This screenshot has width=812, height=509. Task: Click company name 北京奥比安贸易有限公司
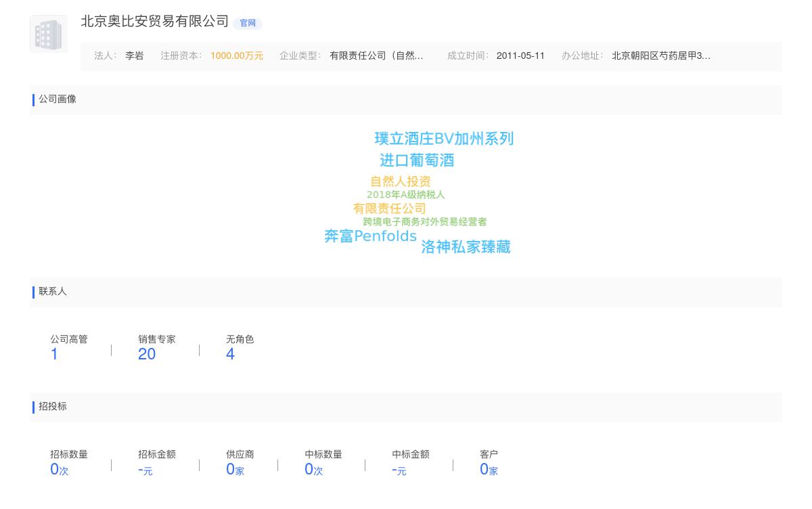point(155,22)
